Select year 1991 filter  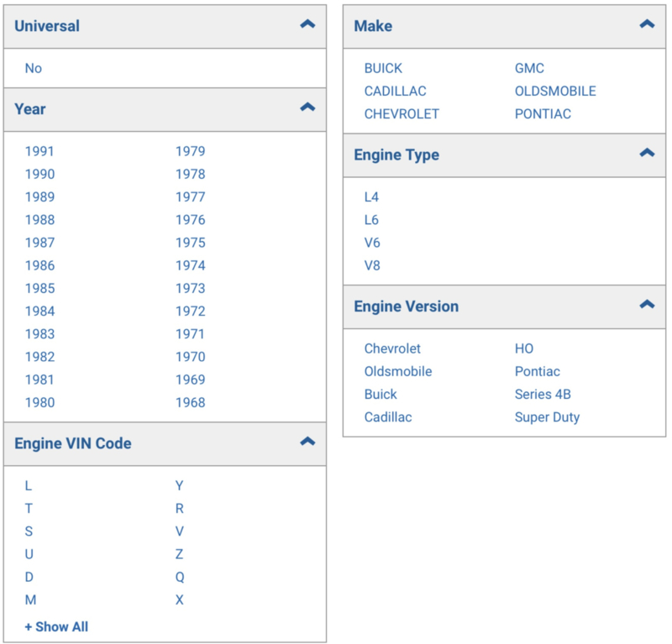tap(39, 151)
